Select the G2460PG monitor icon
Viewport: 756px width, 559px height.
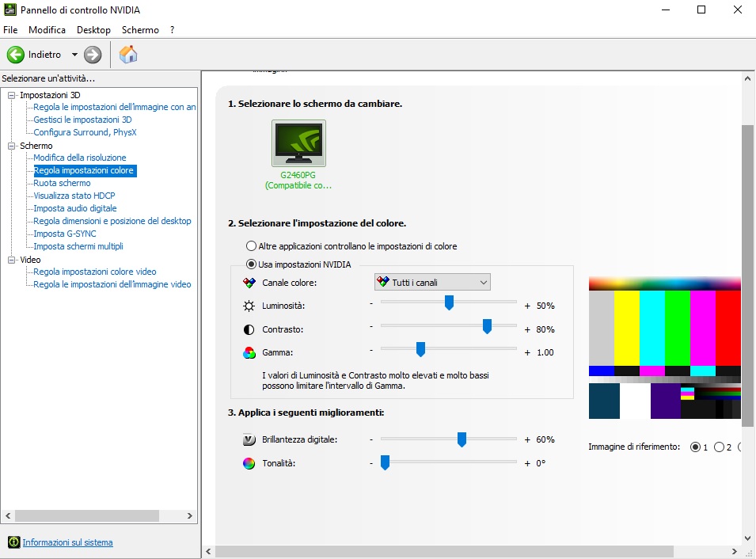(298, 143)
